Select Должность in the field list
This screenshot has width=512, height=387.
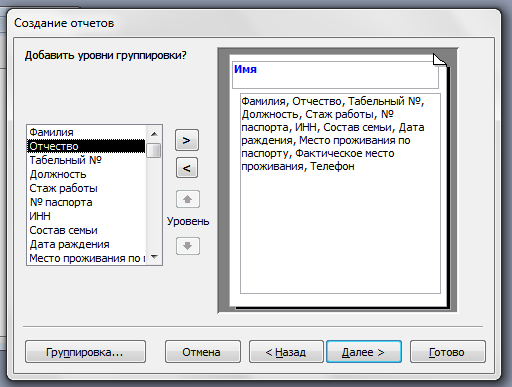coord(86,174)
